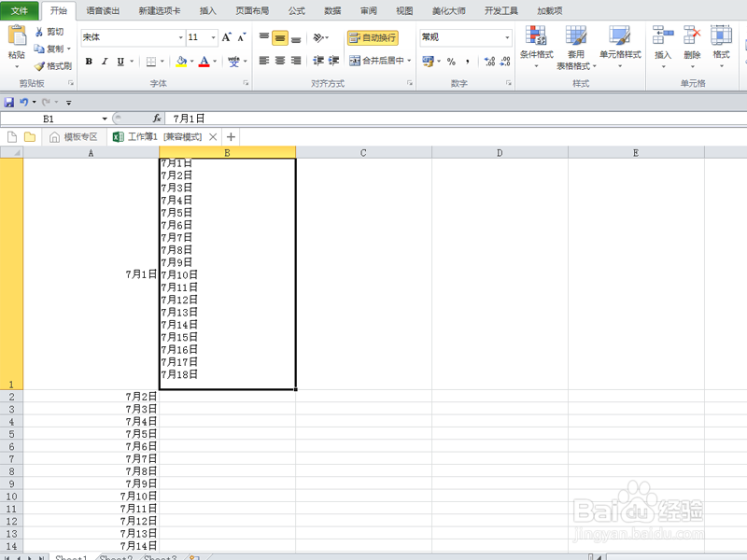Screen dimensions: 747x560
Task: Select the Format Painter brush
Action: coord(39,65)
